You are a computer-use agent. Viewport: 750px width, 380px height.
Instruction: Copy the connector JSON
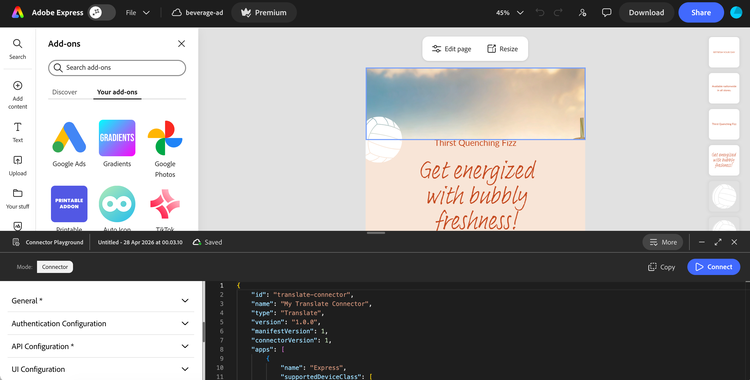662,267
